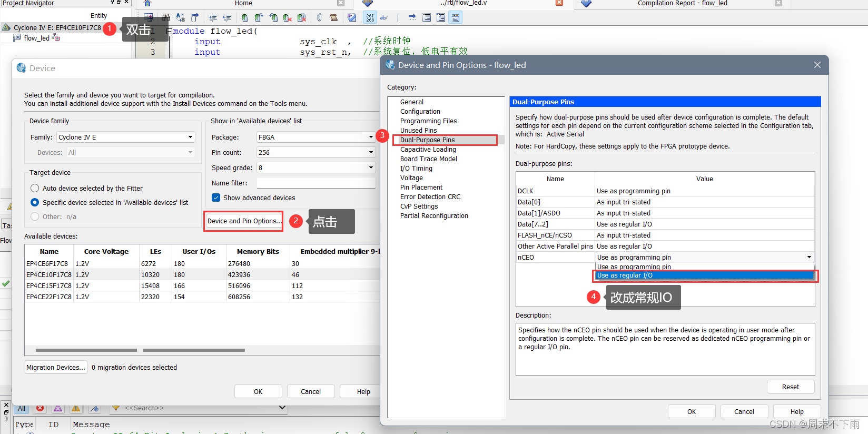Select General category
Viewport: 868px width, 434px height.
point(411,102)
